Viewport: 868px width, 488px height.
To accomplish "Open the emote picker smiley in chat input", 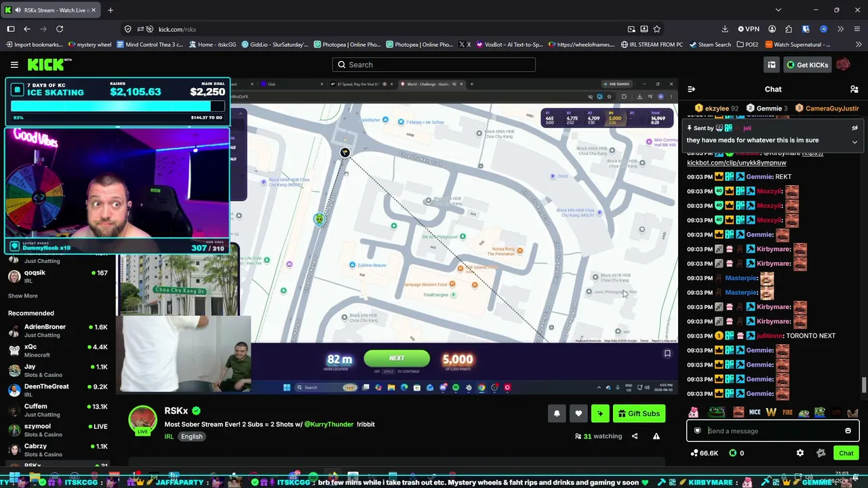I will click(848, 430).
